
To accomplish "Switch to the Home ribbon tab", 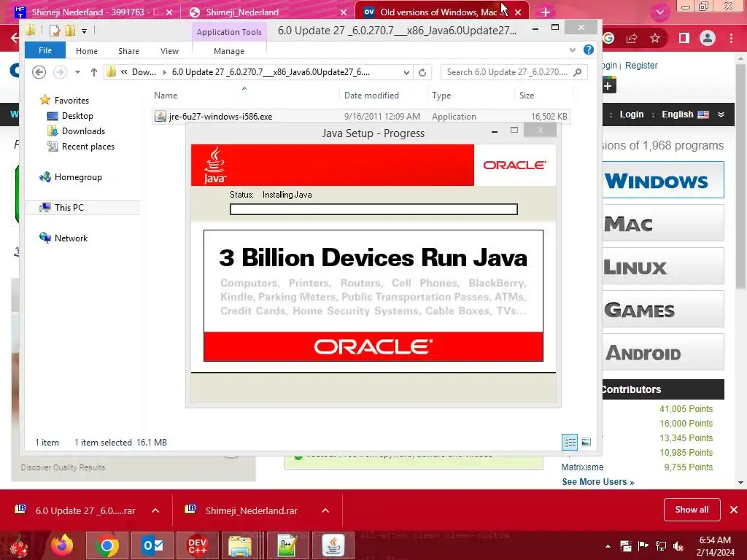I will point(87,51).
